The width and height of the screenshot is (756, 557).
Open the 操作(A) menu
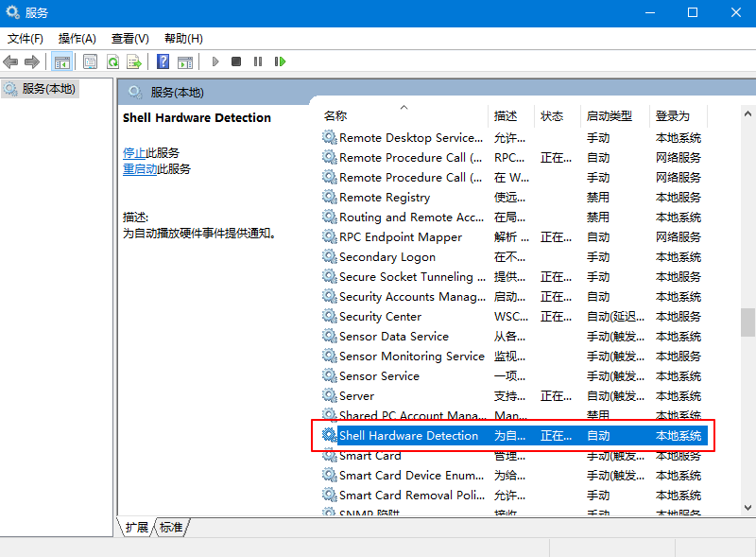77,39
